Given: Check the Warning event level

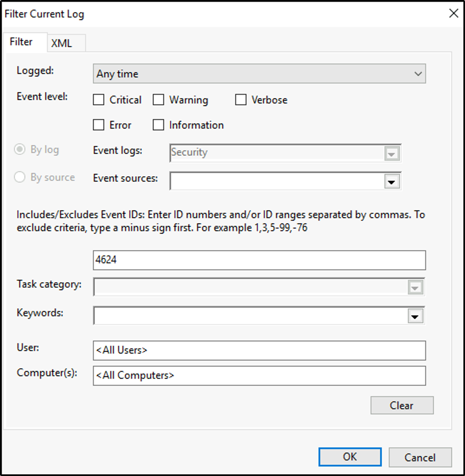Looking at the screenshot, I should point(159,100).
